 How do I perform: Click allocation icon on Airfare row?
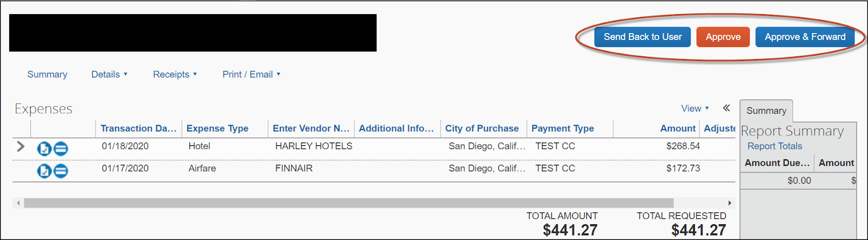61,171
